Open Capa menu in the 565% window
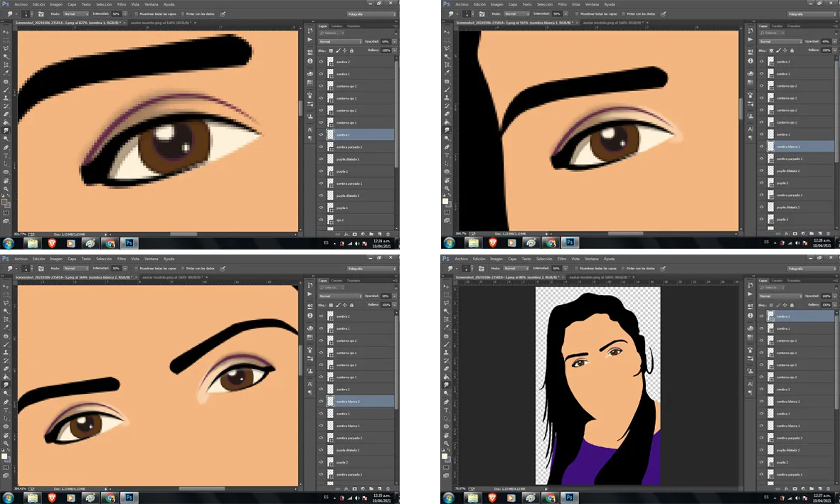 (513, 4)
